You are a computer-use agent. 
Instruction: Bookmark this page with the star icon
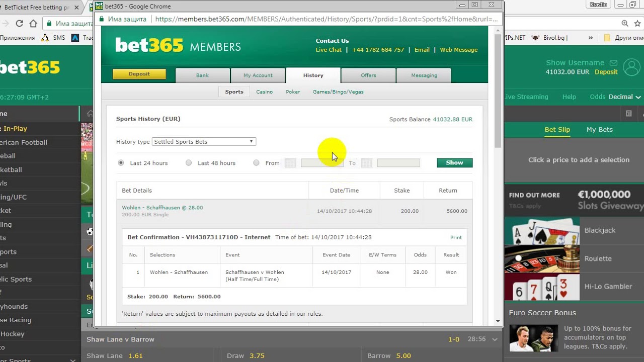coord(637,23)
